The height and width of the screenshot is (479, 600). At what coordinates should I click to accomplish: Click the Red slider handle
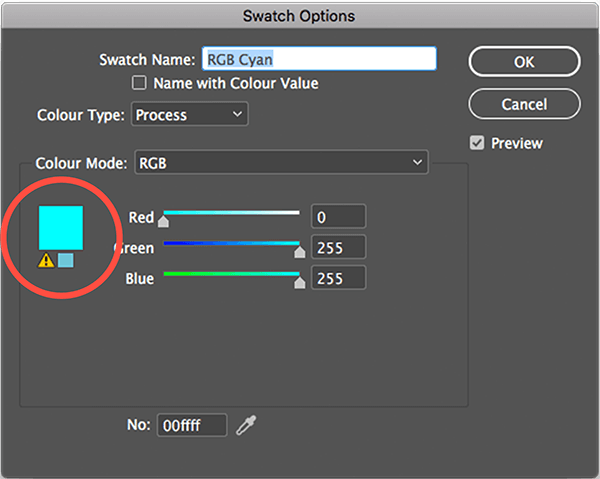coord(163,222)
